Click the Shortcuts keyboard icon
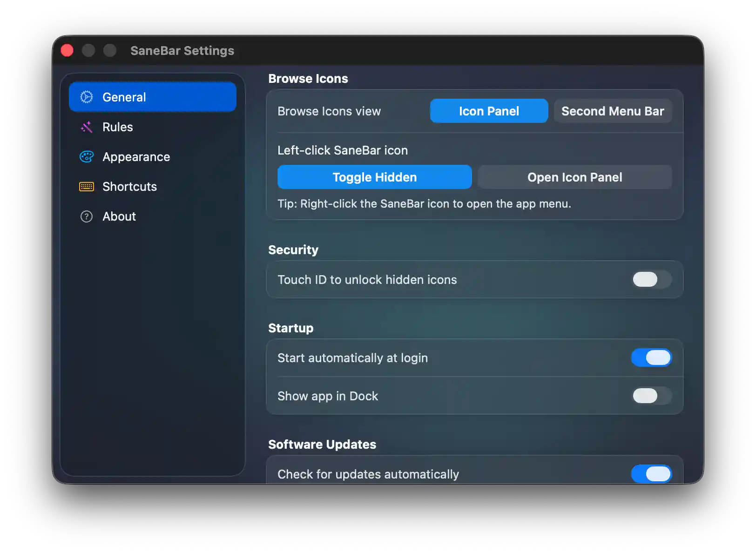 [x=87, y=187]
